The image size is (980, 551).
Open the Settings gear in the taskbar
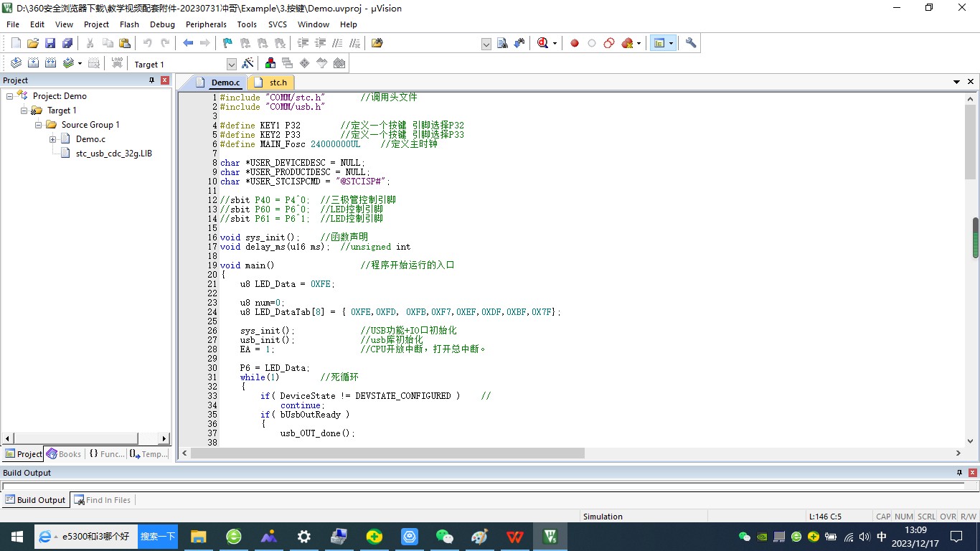click(304, 537)
